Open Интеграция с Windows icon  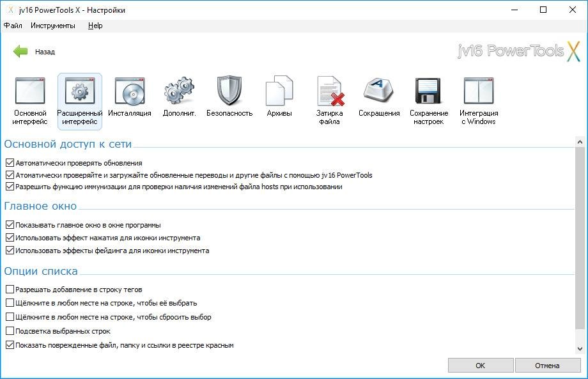click(479, 91)
